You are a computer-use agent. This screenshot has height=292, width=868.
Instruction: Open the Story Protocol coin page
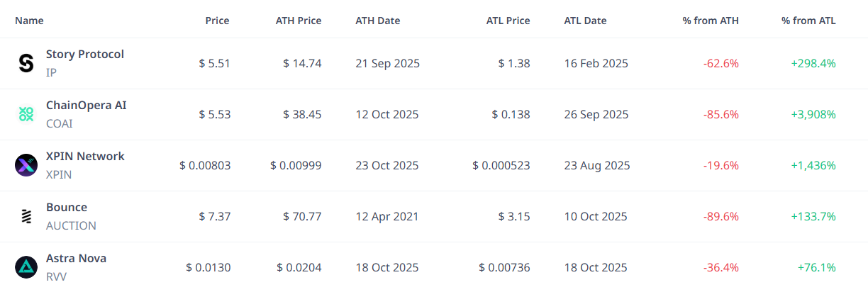coord(84,55)
